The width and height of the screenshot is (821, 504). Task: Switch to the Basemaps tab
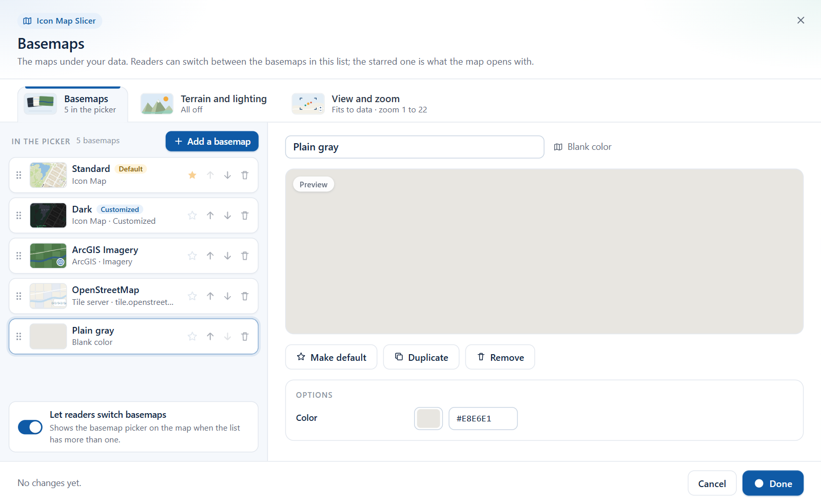coord(72,104)
